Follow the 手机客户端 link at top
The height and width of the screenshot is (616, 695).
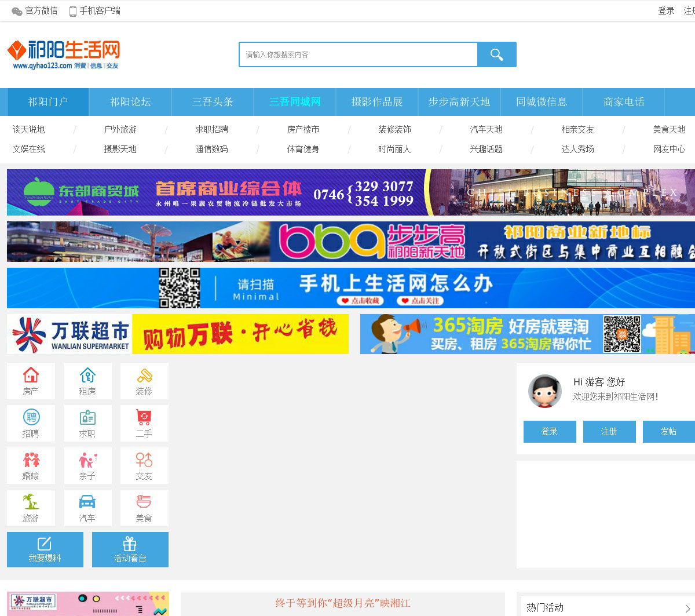coord(95,11)
